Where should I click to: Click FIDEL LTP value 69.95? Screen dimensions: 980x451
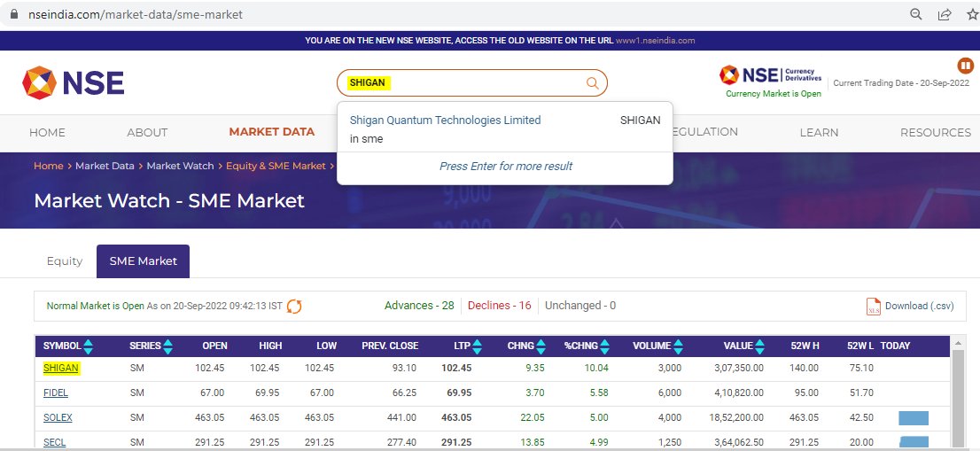tap(459, 393)
